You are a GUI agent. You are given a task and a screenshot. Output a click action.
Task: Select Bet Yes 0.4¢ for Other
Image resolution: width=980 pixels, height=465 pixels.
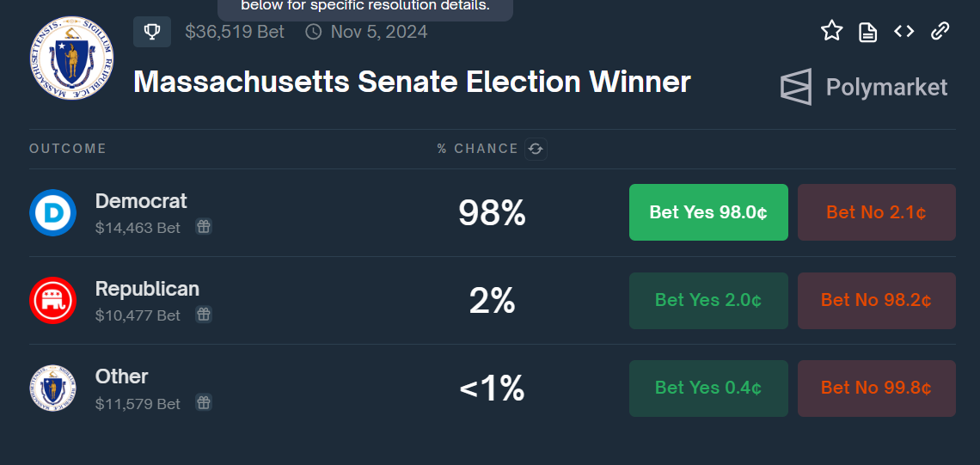tap(708, 388)
